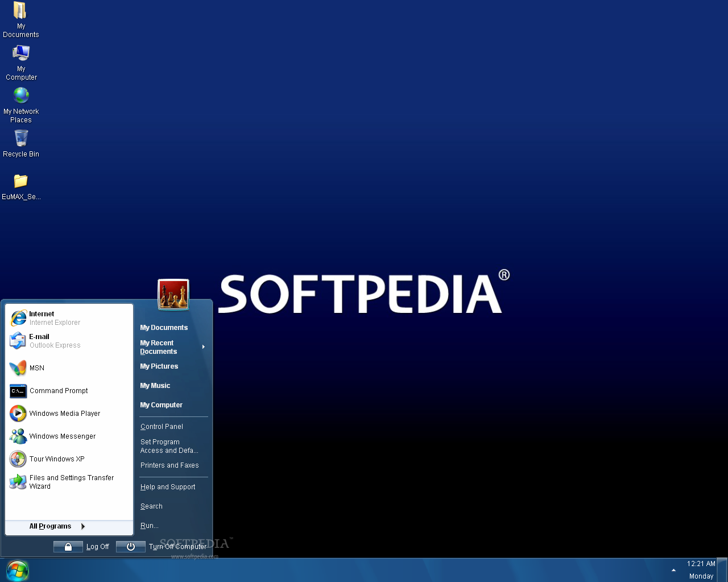This screenshot has height=582, width=728.
Task: Open the My Documents desktop icon
Action: pos(20,10)
